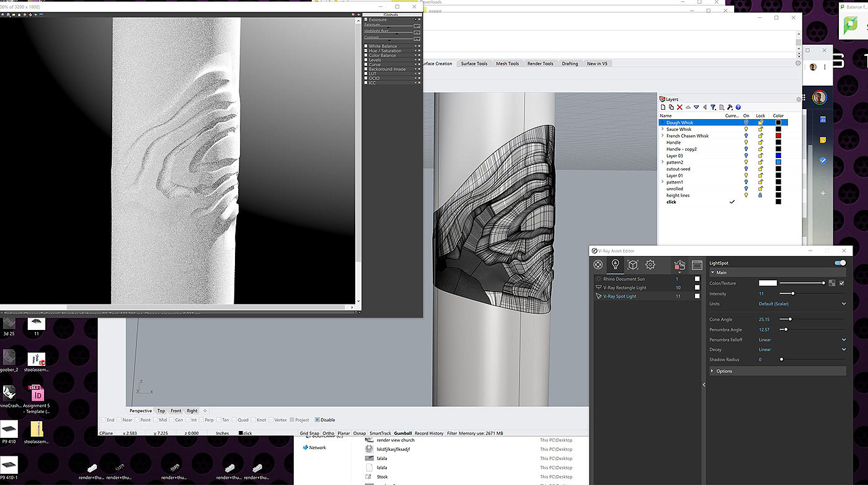The height and width of the screenshot is (485, 868).
Task: Open the Layers panel help icon
Action: 738,107
